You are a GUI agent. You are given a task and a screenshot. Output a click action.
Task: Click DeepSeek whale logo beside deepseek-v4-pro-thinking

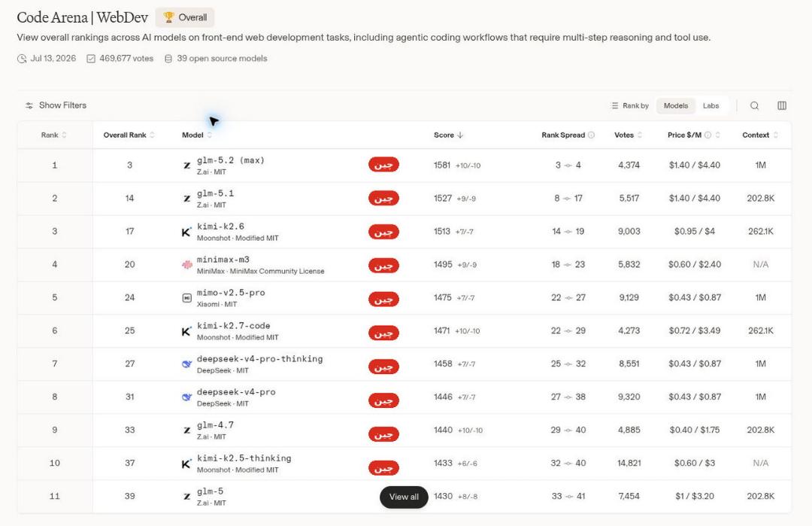tap(187, 364)
